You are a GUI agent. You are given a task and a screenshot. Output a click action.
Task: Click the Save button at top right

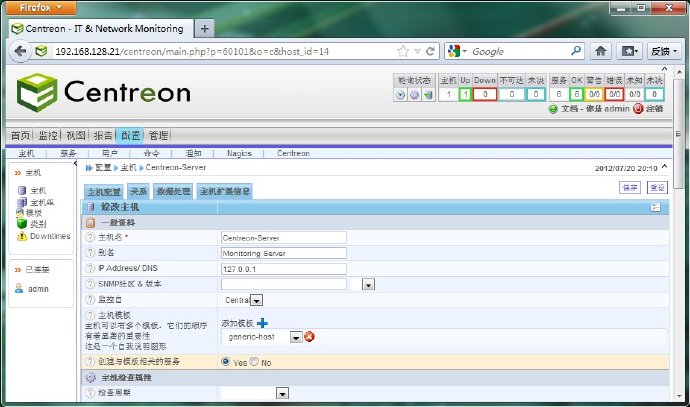tap(630, 187)
